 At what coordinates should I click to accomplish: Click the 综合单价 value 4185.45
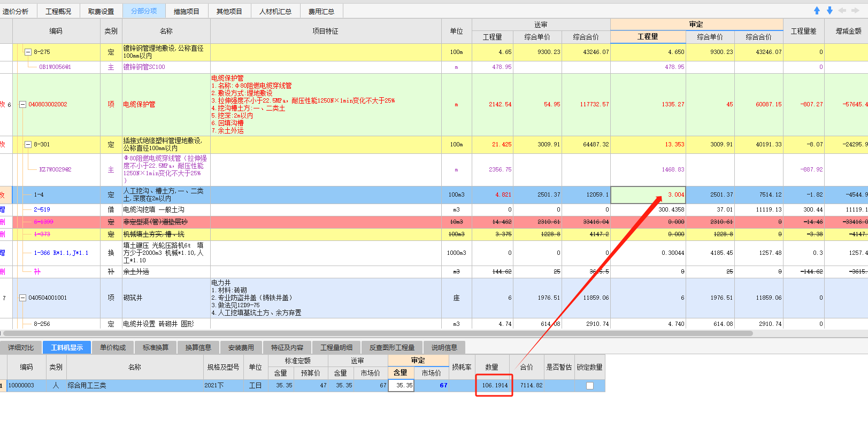point(721,253)
